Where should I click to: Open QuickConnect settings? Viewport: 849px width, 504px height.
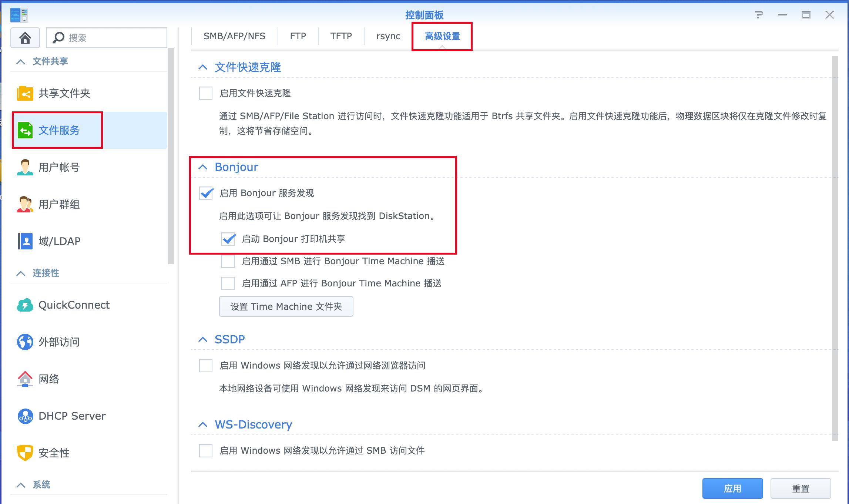pos(74,305)
